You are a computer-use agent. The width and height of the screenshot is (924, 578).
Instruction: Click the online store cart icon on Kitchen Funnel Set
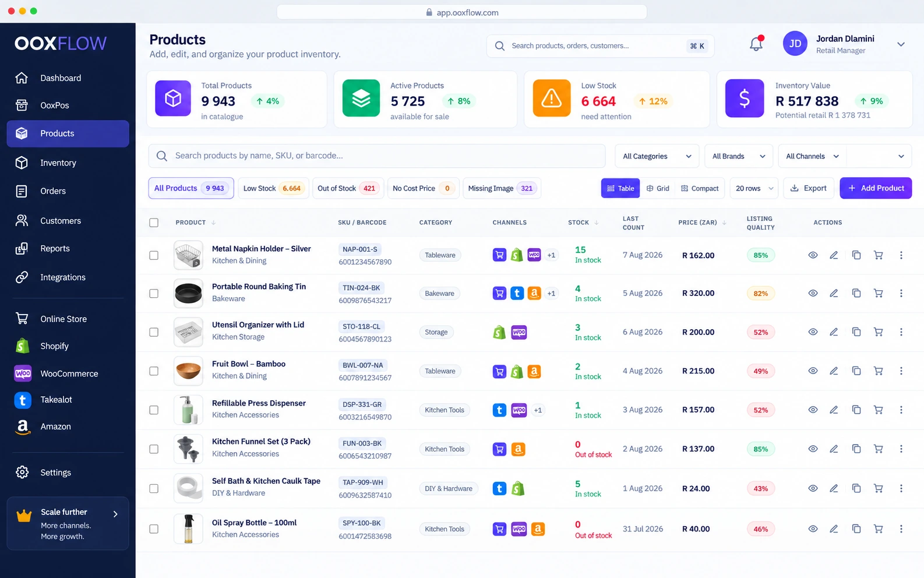coord(499,449)
